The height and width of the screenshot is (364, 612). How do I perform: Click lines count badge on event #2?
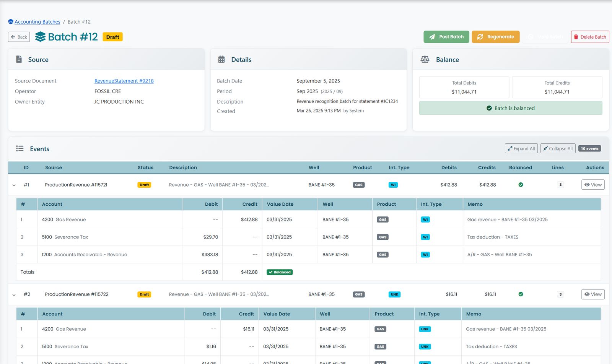[560, 294]
